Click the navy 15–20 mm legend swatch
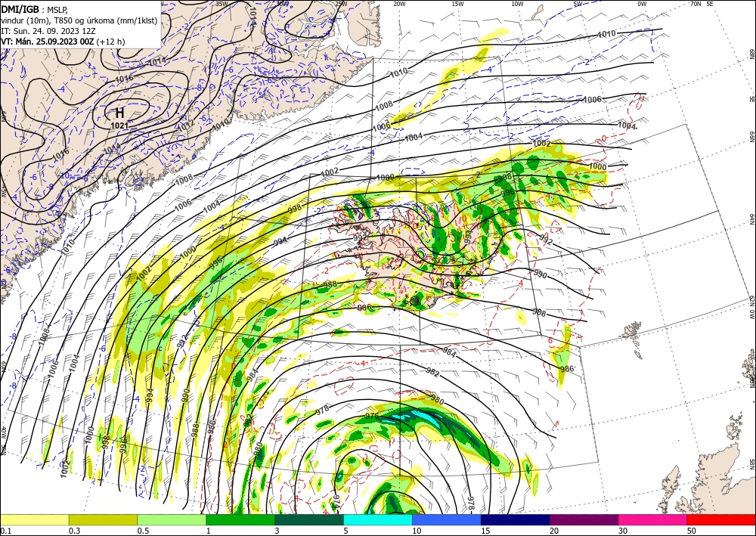756x536 pixels. (x=516, y=519)
